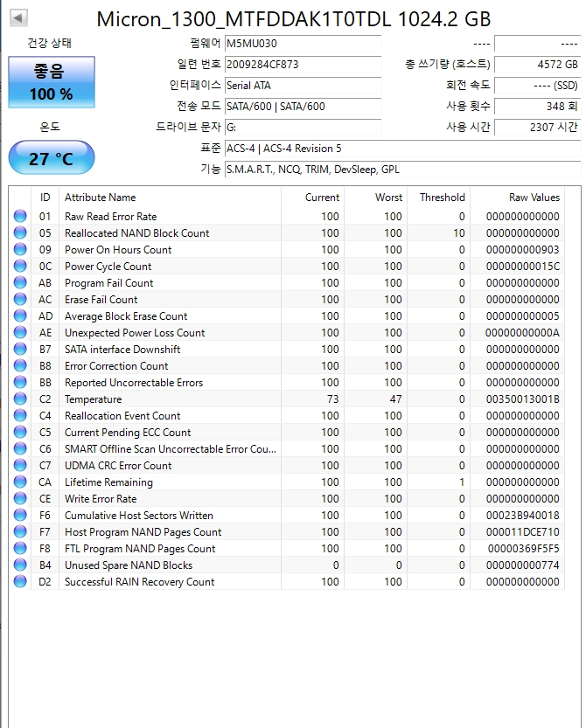This screenshot has width=586, height=728.
Task: Click status icon for Unexpected Power Loss Count
Action: [20, 332]
